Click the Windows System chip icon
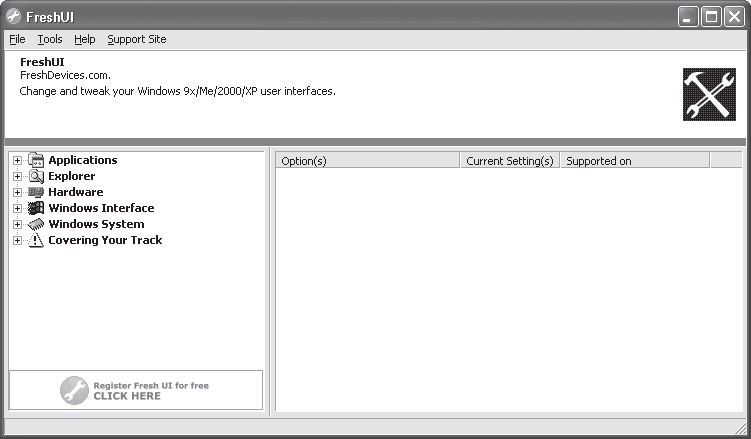 [36, 224]
